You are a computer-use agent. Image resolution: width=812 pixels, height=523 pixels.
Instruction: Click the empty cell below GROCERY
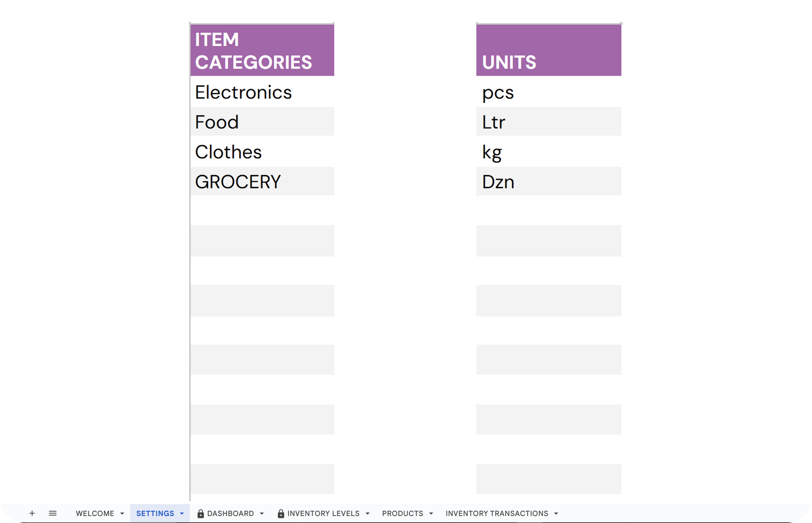(x=262, y=211)
